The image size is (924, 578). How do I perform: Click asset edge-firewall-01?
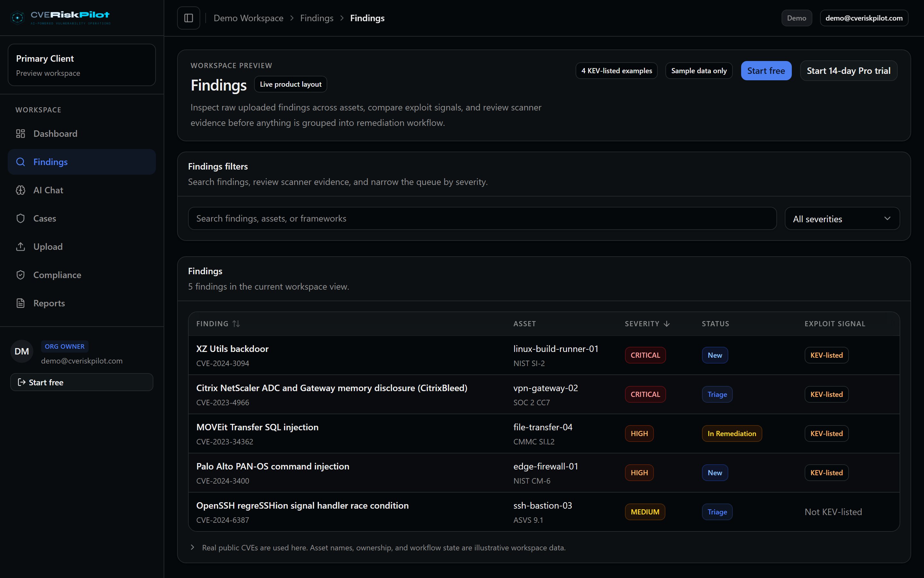(546, 466)
